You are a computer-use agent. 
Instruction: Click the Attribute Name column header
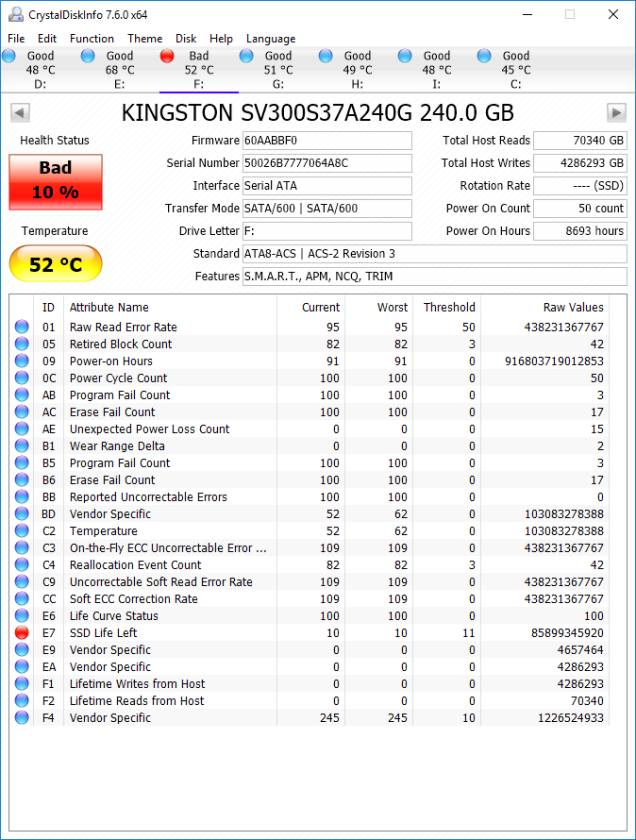coord(171,308)
